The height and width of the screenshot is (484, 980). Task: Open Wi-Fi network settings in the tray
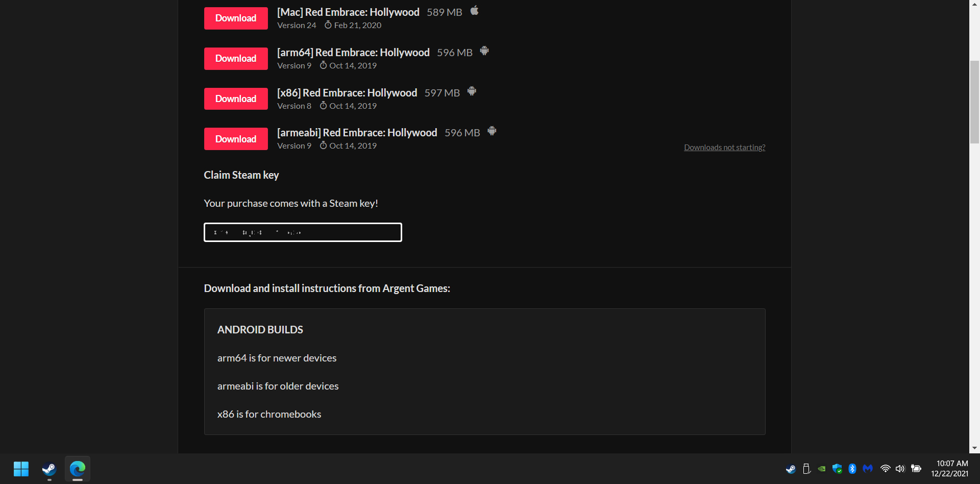pos(886,469)
